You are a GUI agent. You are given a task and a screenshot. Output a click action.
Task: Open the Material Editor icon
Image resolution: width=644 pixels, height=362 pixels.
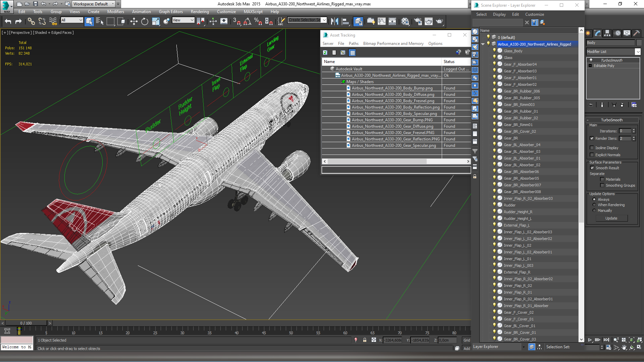point(405,21)
